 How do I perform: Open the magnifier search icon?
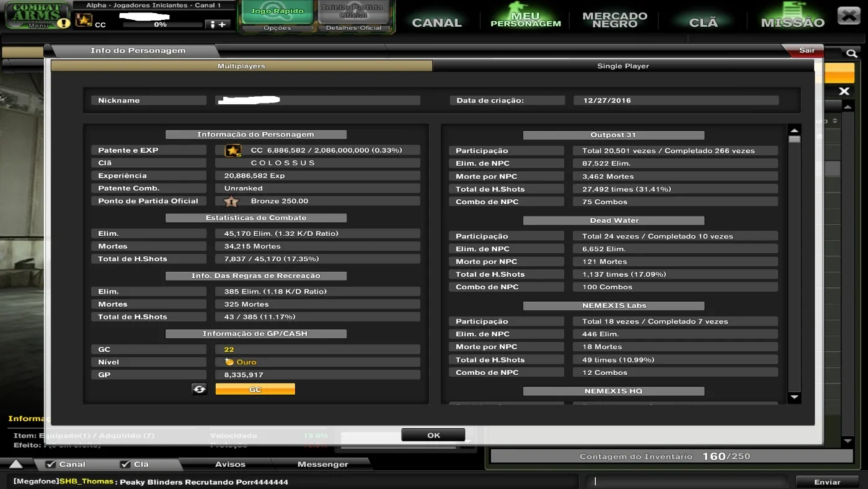point(852,53)
